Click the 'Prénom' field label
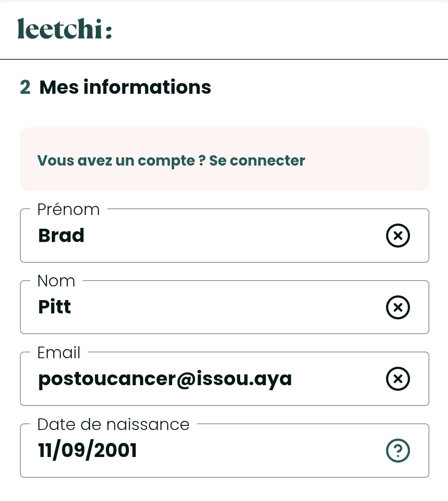 point(68,210)
